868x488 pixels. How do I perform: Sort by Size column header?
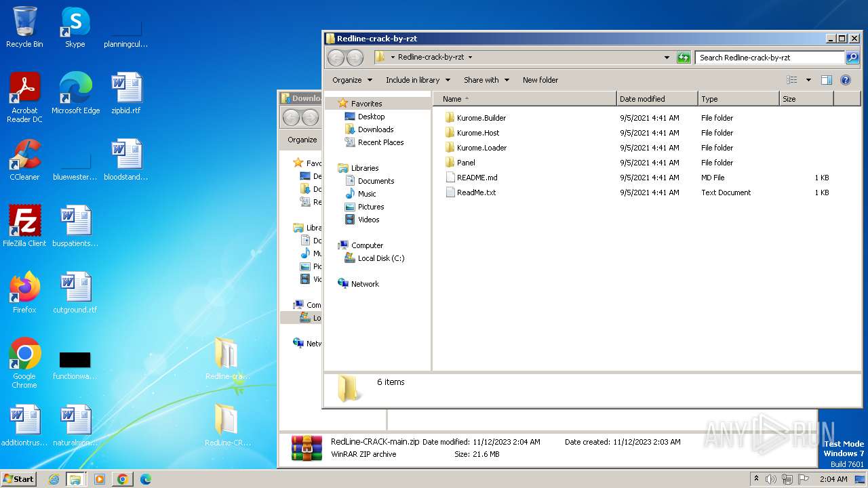[806, 99]
